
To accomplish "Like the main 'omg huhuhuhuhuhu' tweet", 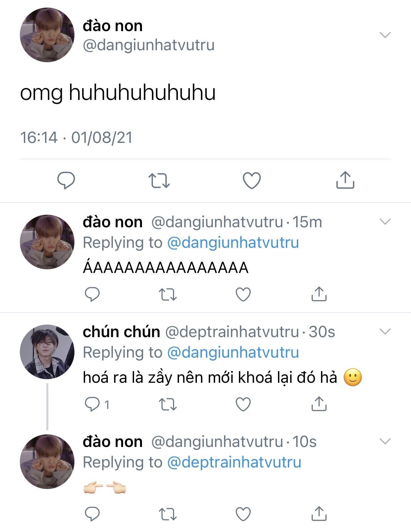I will coord(252,180).
